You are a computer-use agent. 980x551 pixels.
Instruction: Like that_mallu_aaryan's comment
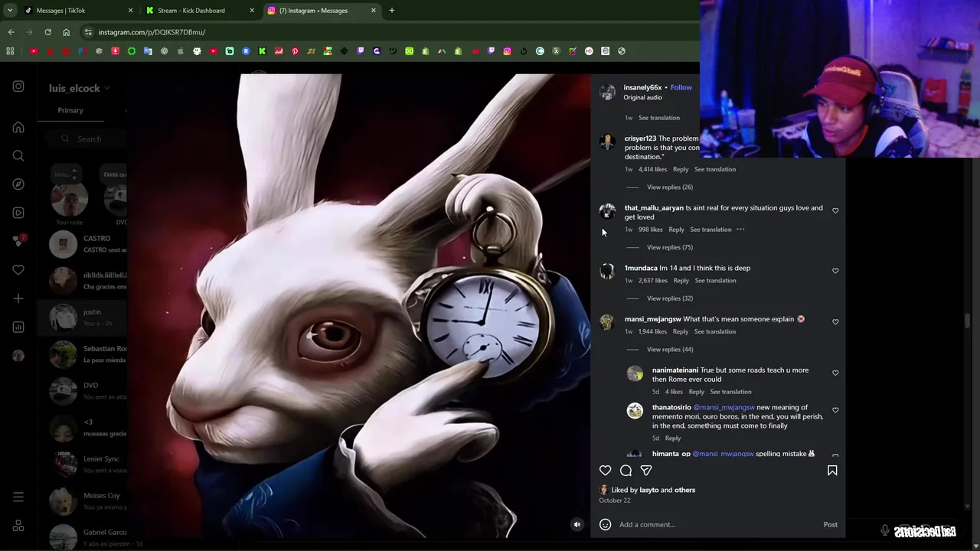[x=835, y=210]
